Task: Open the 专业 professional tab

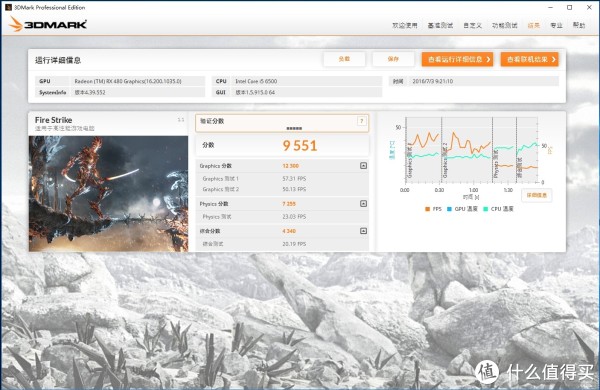Action: click(x=556, y=25)
